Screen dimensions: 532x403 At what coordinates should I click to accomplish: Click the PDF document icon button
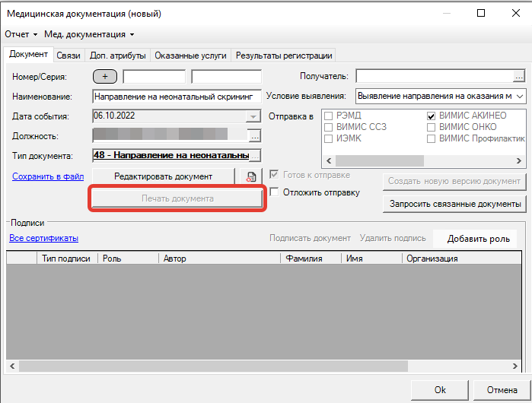[250, 176]
